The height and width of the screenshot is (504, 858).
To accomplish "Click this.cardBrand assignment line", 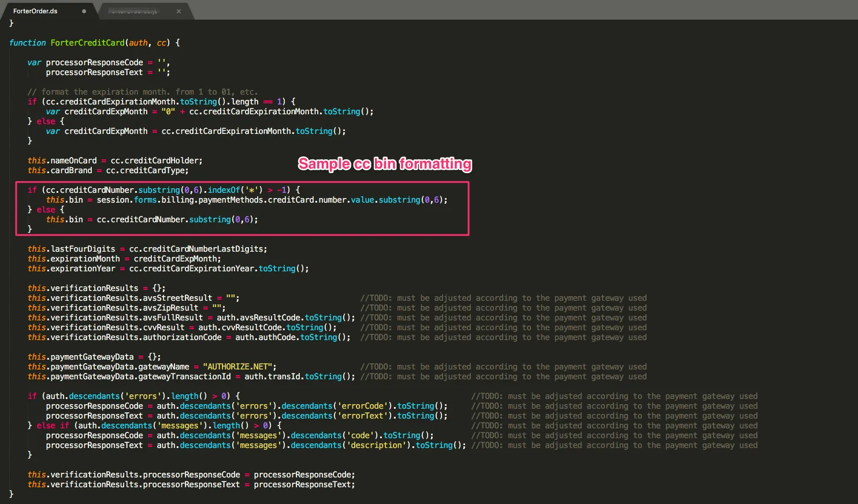I will [108, 170].
